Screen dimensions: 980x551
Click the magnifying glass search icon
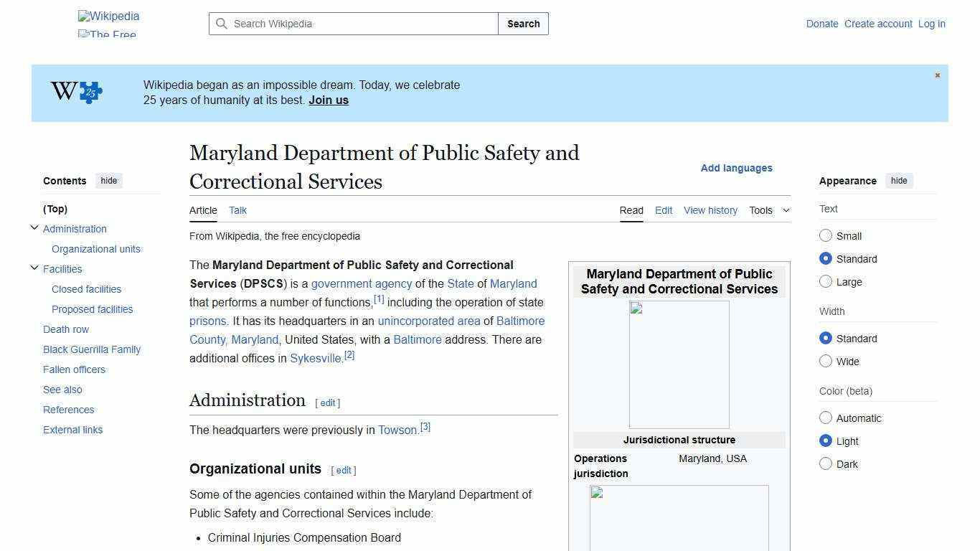coord(222,24)
